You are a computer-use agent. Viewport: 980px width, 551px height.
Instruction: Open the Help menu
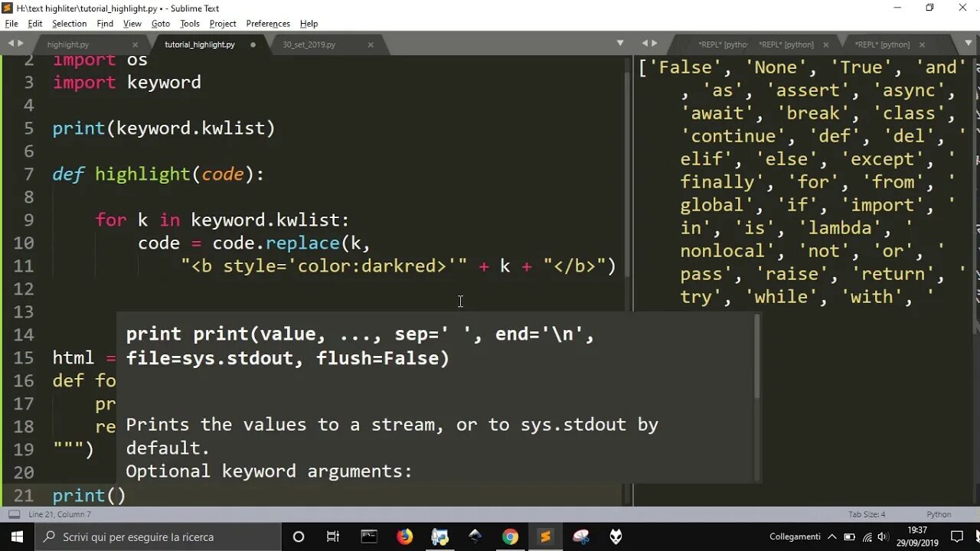(x=309, y=24)
